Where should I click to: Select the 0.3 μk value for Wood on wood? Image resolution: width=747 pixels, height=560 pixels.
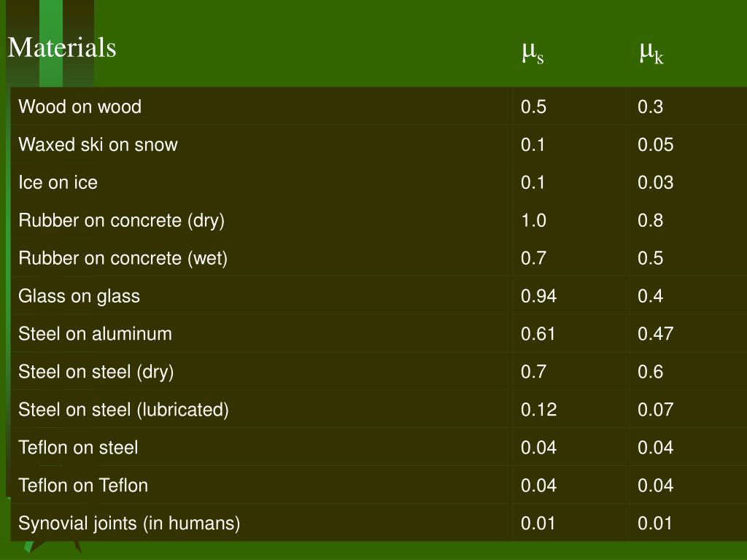[x=650, y=106]
